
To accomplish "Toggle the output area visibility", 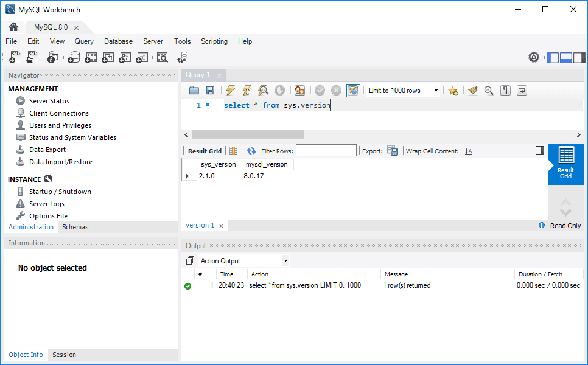I will (566, 57).
